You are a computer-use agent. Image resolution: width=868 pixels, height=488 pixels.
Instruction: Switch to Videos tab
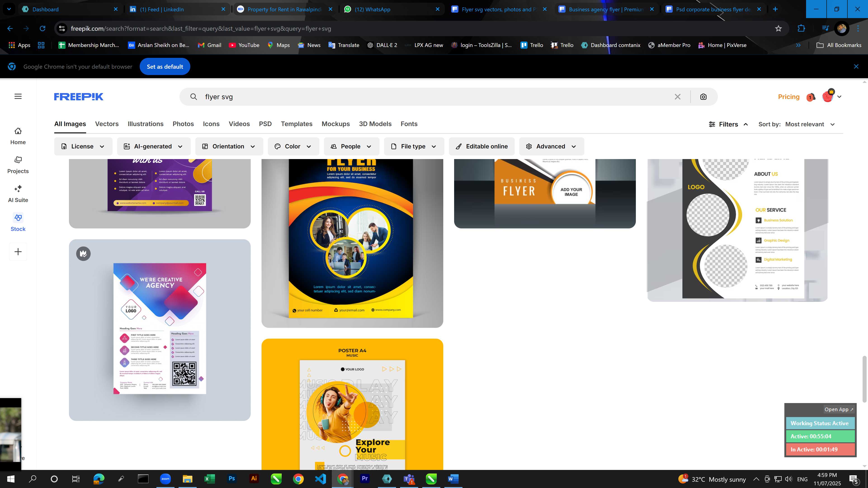pos(239,124)
